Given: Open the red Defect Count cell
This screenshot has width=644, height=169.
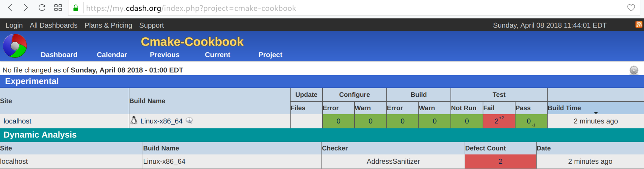Looking at the screenshot, I should point(500,161).
